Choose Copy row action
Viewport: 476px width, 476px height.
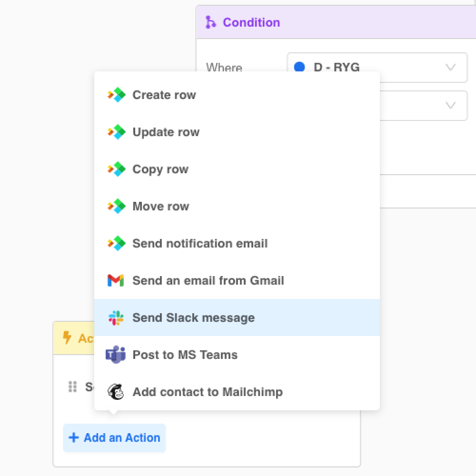(160, 169)
